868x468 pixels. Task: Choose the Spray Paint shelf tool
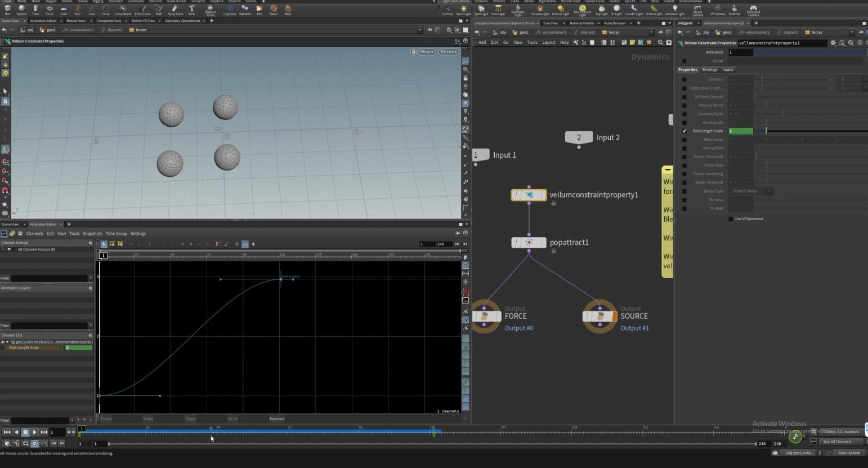pyautogui.click(x=175, y=10)
